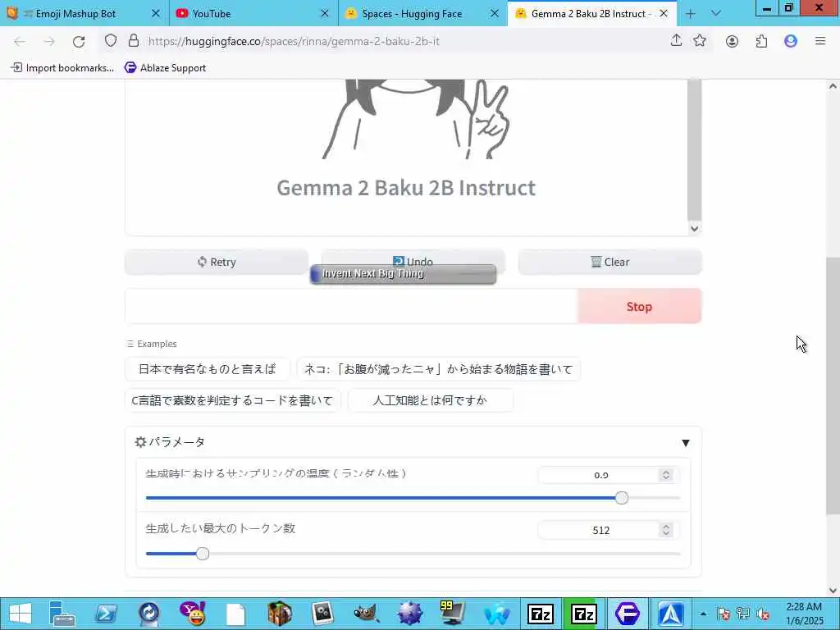This screenshot has height=630, width=840.
Task: Choose example about ネコ お腹が減ったニャ story
Action: [x=439, y=369]
